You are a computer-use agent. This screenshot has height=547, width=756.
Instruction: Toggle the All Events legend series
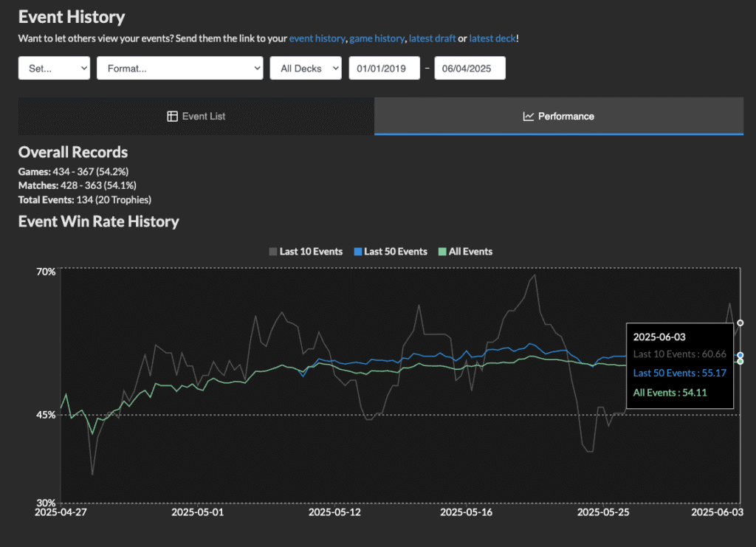coord(470,252)
